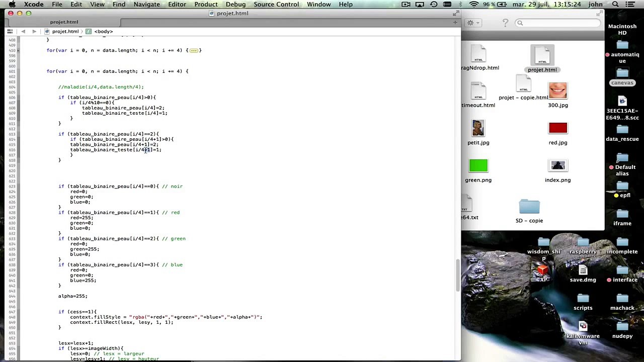Screen dimensions: 644x362
Task: Select the index.png image file
Action: point(557,170)
